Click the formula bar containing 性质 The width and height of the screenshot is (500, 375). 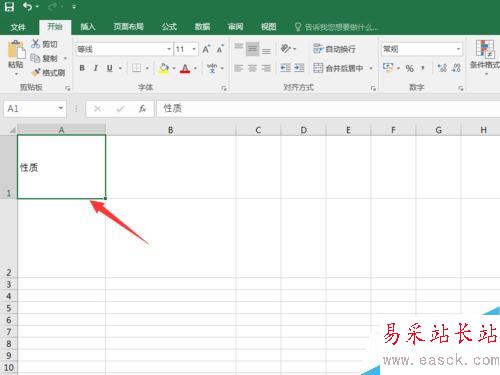tap(328, 109)
